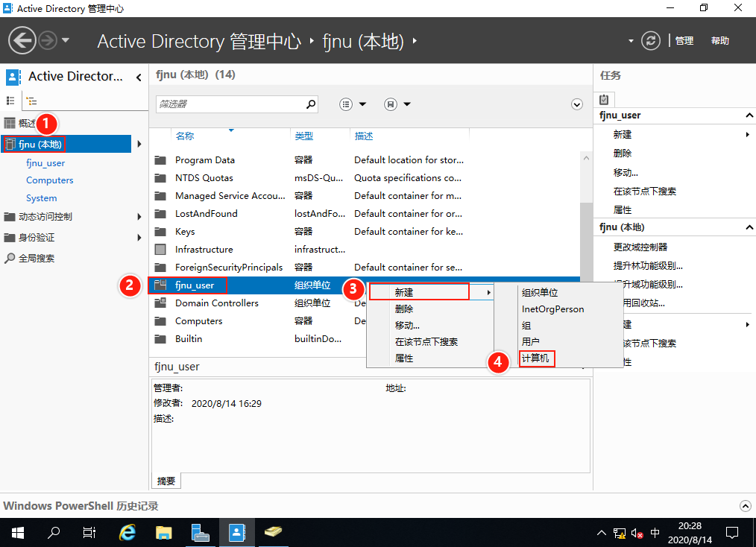Click Keys folder icon
Image resolution: width=756 pixels, height=547 pixels.
tap(160, 231)
